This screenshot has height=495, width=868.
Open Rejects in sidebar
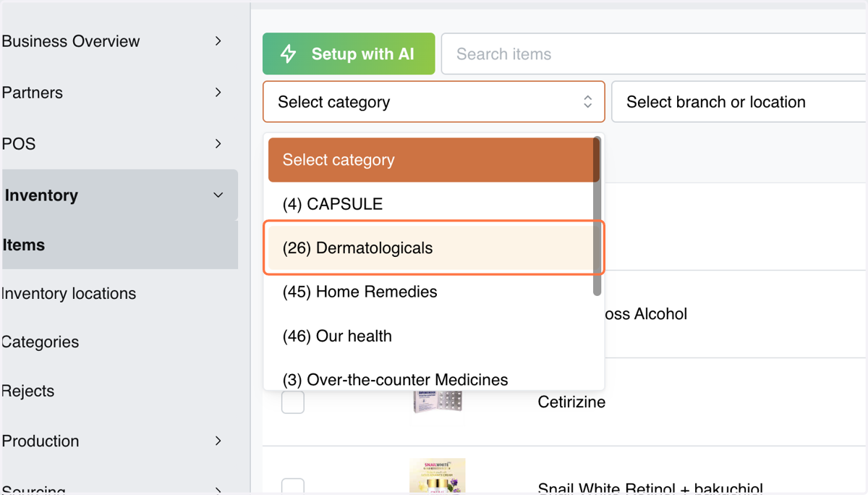click(x=28, y=392)
